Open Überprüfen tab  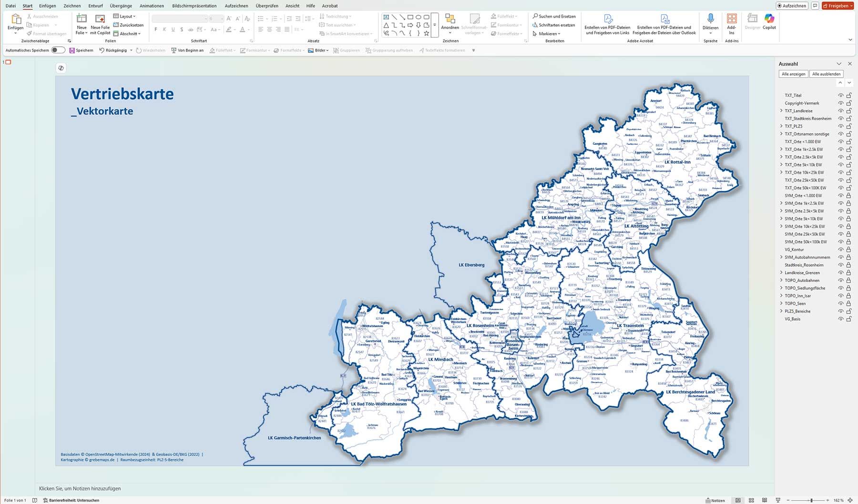267,6
